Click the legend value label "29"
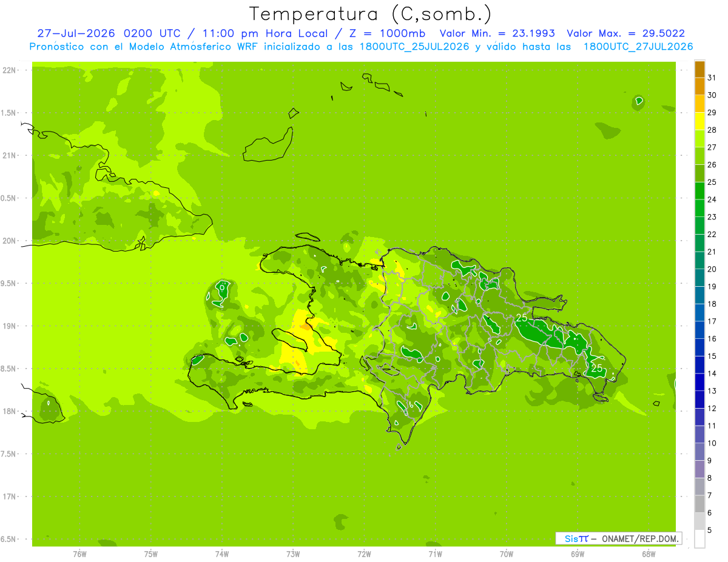728x562 pixels. pos(712,113)
